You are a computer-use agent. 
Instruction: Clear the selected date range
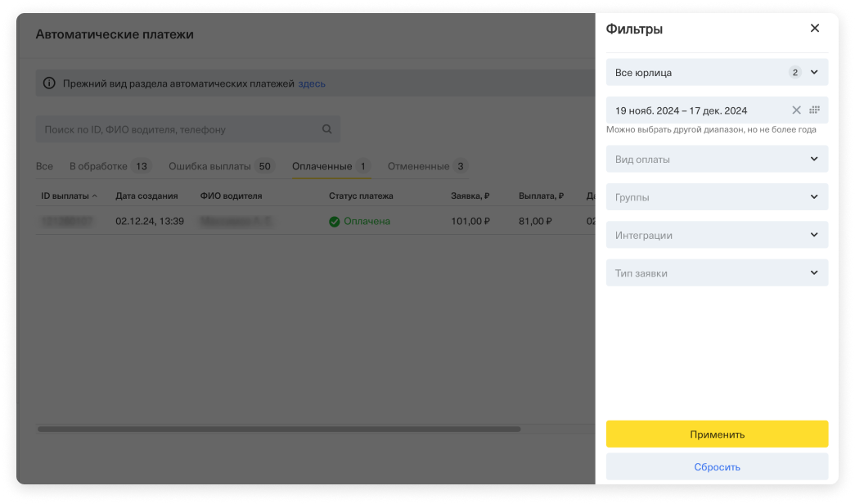[796, 110]
